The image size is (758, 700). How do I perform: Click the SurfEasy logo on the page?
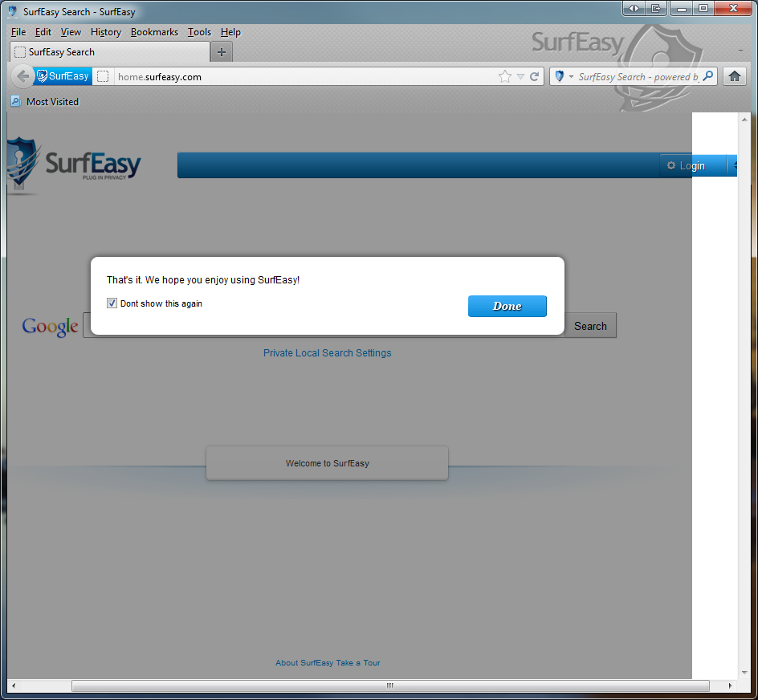72,165
